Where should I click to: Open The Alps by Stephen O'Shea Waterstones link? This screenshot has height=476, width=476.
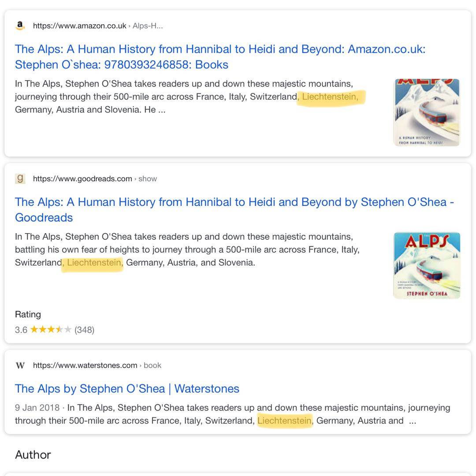click(x=127, y=389)
